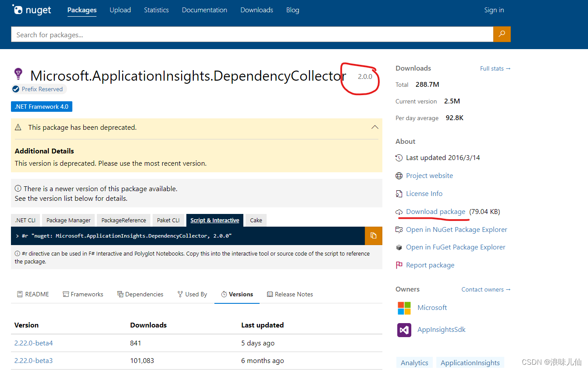Select the Script & Interactive tab
The image size is (588, 370).
point(215,220)
